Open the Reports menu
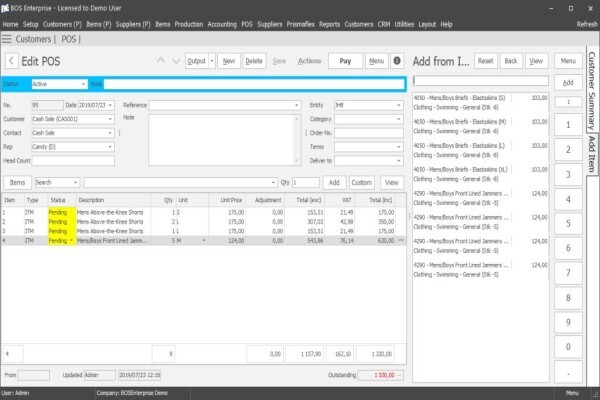This screenshot has width=600, height=400. 329,24
